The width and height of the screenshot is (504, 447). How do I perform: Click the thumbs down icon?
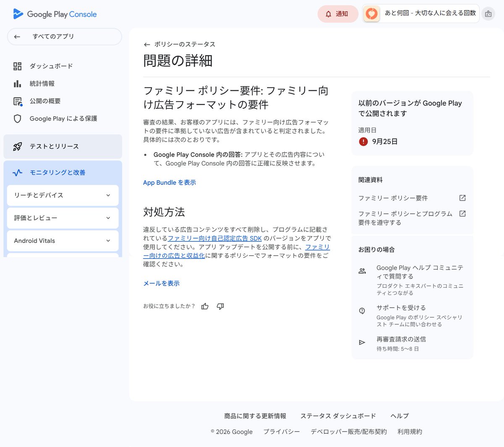[220, 306]
